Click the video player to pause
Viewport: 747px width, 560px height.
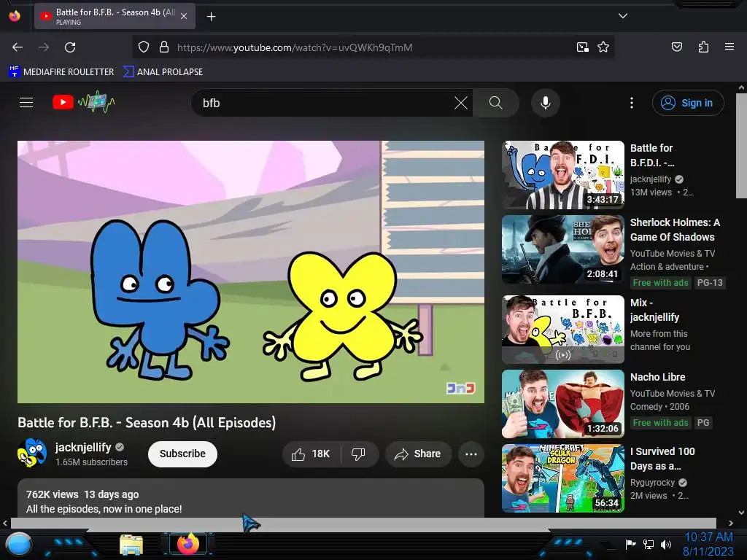(251, 272)
